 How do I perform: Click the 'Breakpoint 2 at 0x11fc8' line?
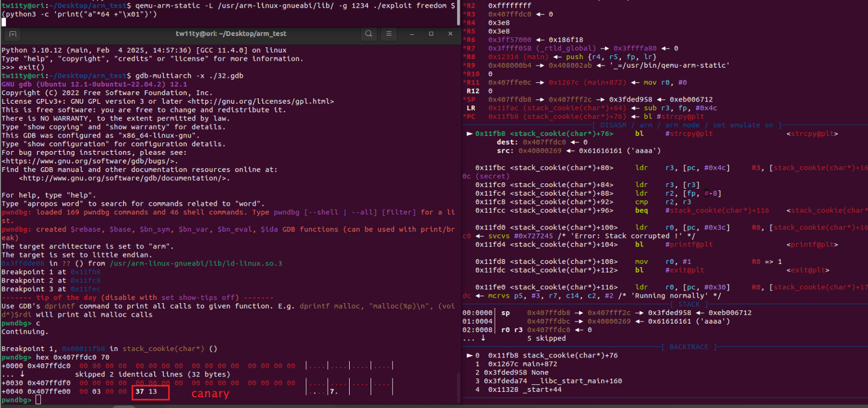tap(51, 281)
